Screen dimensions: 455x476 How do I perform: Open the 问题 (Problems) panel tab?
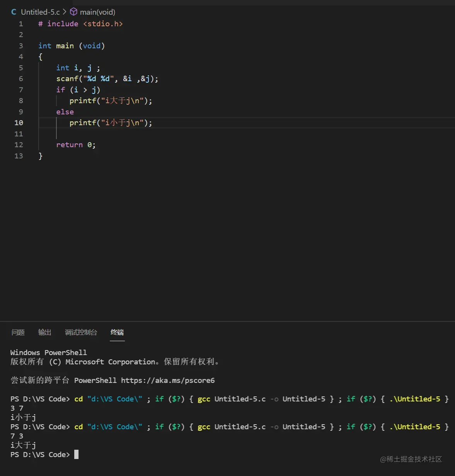tap(18, 332)
